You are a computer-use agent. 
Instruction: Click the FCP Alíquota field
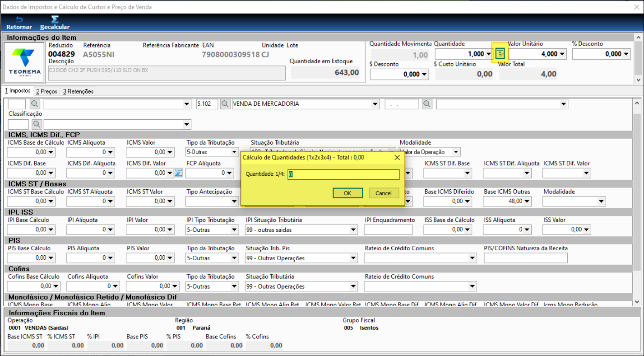[x=209, y=173]
